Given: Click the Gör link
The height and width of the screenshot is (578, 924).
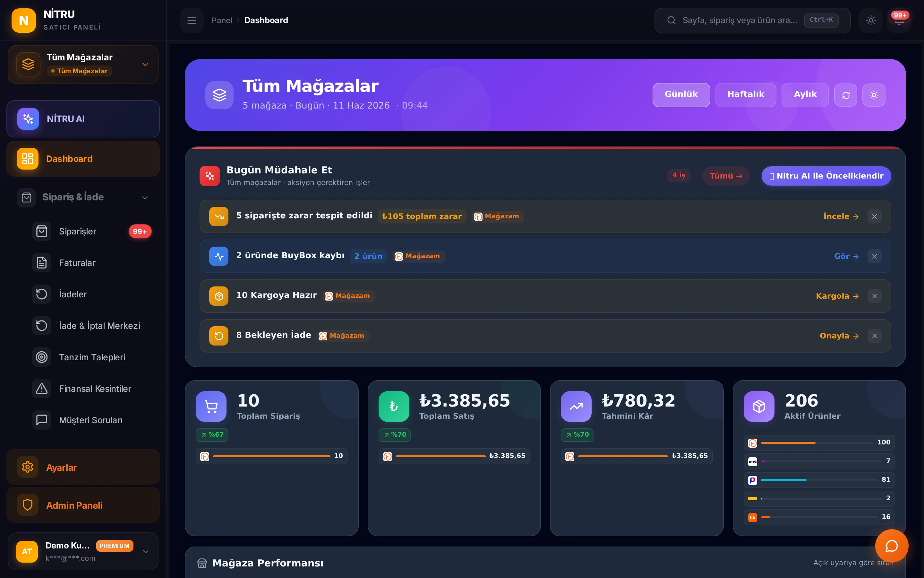Looking at the screenshot, I should pyautogui.click(x=846, y=256).
